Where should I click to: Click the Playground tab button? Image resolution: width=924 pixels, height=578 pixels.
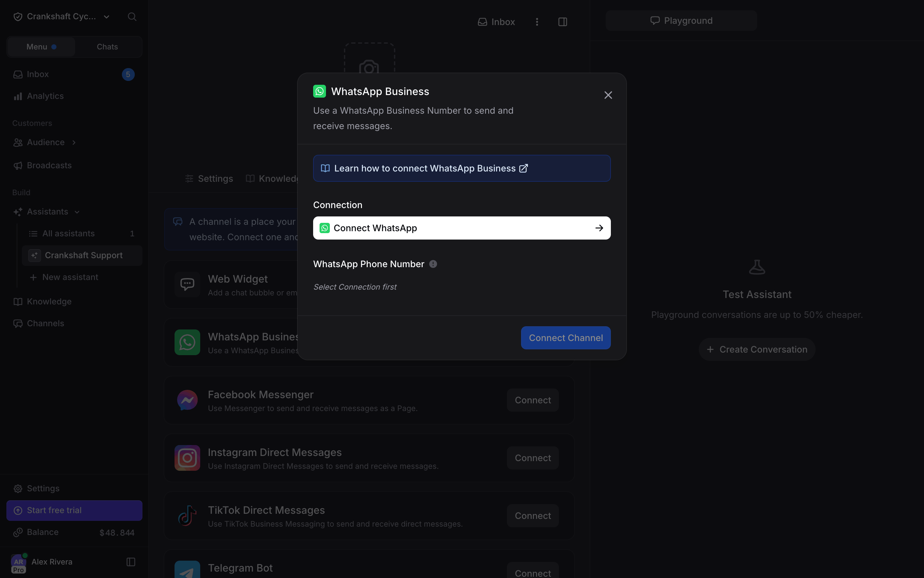coord(681,21)
